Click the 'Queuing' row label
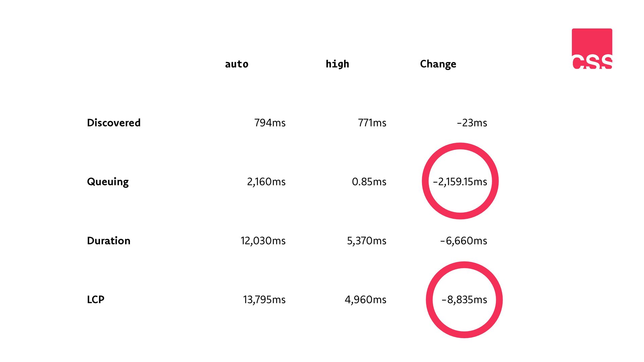Screen dimensions: 644x362 (x=108, y=182)
